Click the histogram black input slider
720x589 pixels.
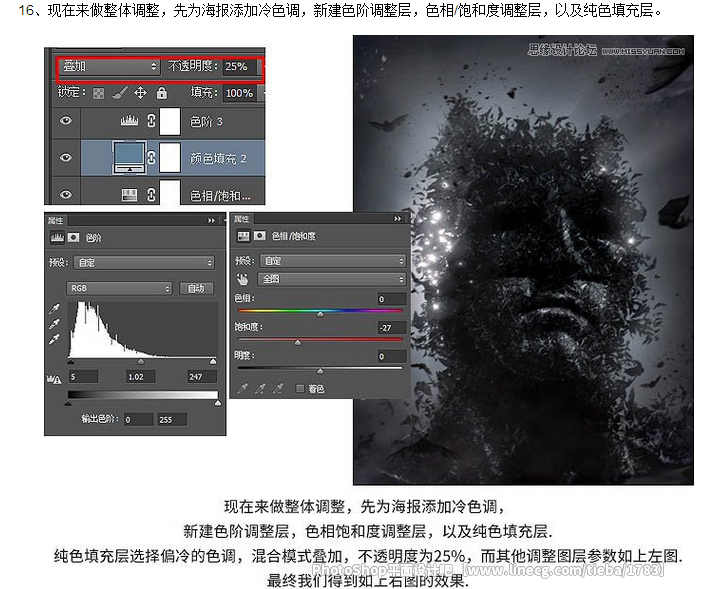coord(71,362)
